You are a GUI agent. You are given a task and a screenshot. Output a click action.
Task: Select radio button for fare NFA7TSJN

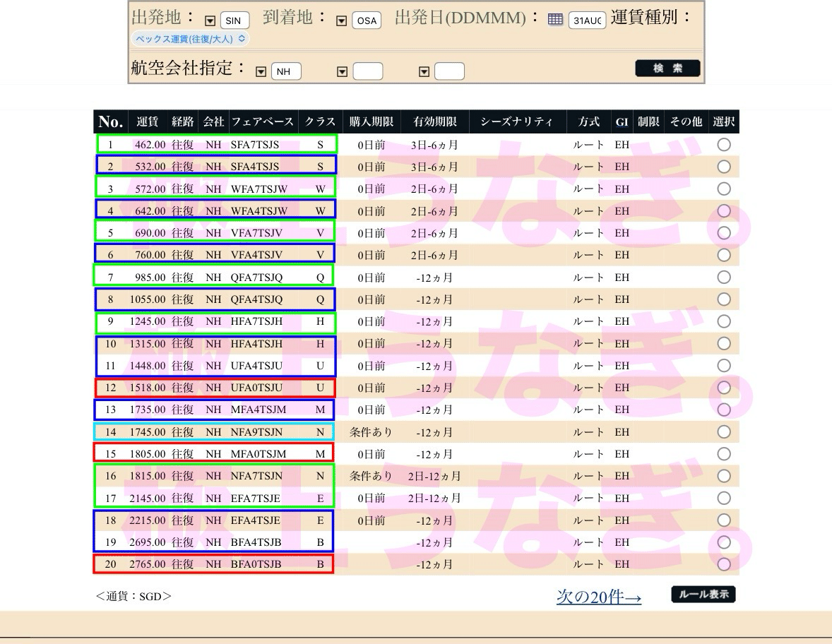[724, 476]
